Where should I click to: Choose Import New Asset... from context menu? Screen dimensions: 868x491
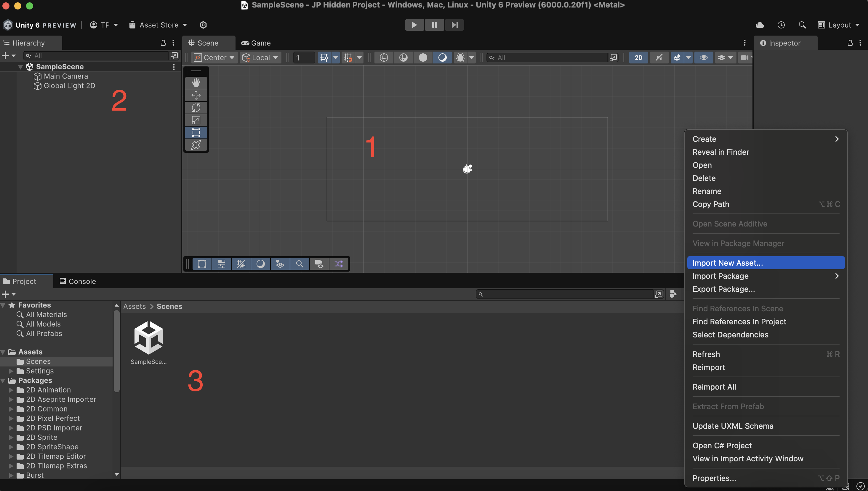point(765,263)
